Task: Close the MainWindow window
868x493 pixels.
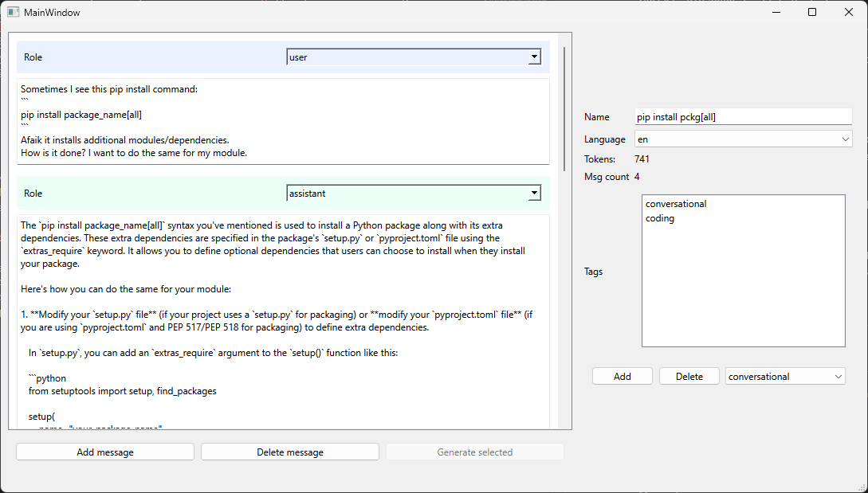Action: tap(849, 12)
